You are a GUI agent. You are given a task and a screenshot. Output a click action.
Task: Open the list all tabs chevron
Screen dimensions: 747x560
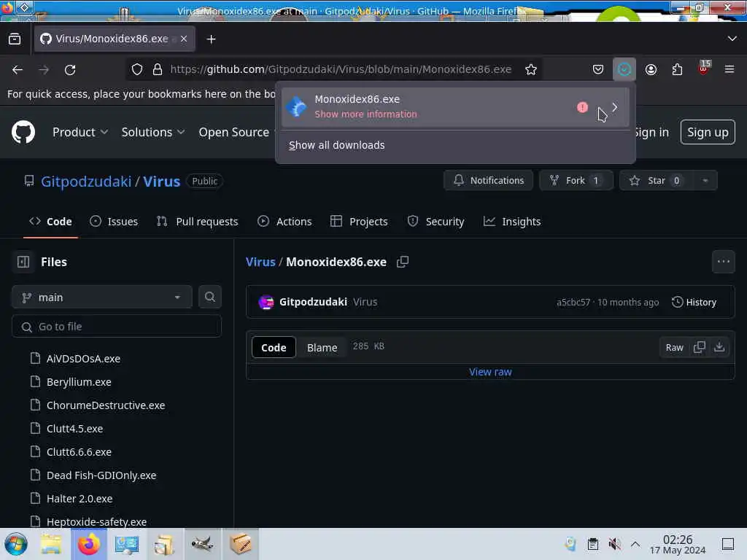(732, 39)
